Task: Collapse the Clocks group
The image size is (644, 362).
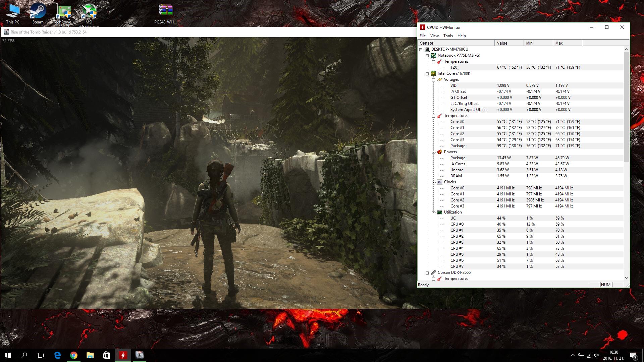Action: (x=434, y=182)
